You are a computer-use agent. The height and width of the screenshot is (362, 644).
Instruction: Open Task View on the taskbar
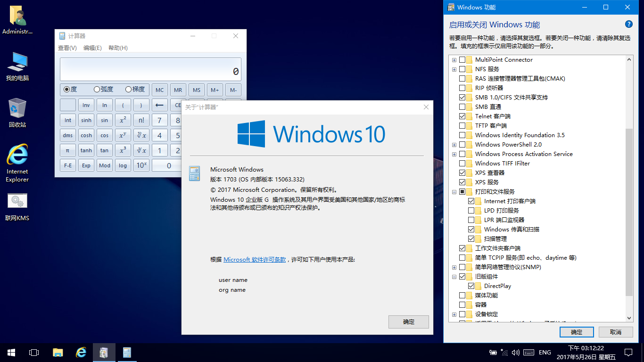click(x=34, y=353)
